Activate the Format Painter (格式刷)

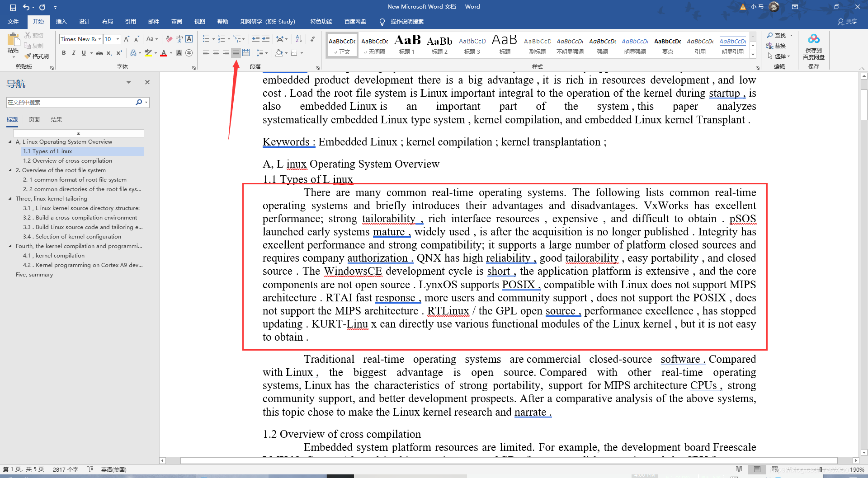[37, 56]
